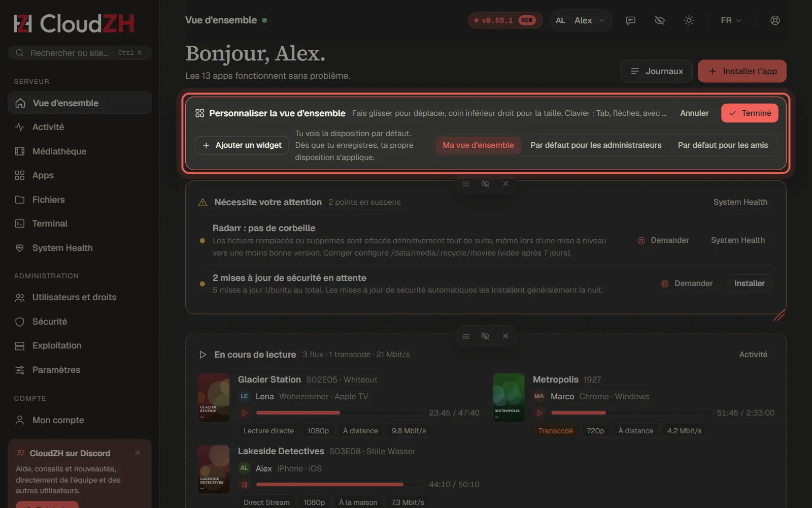
Task: Open Médiathèque in sidebar
Action: [80, 151]
